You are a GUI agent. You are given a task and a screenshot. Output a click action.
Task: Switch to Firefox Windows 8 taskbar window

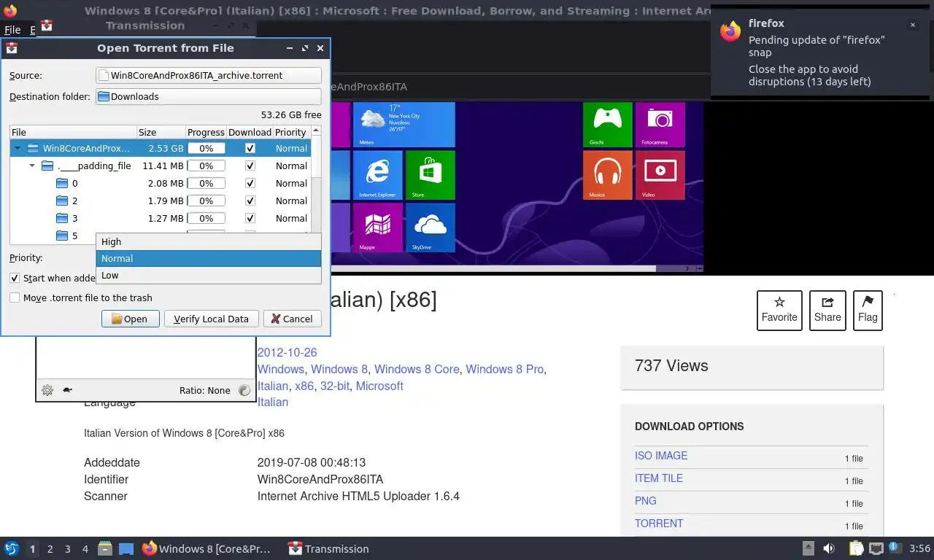pyautogui.click(x=207, y=548)
